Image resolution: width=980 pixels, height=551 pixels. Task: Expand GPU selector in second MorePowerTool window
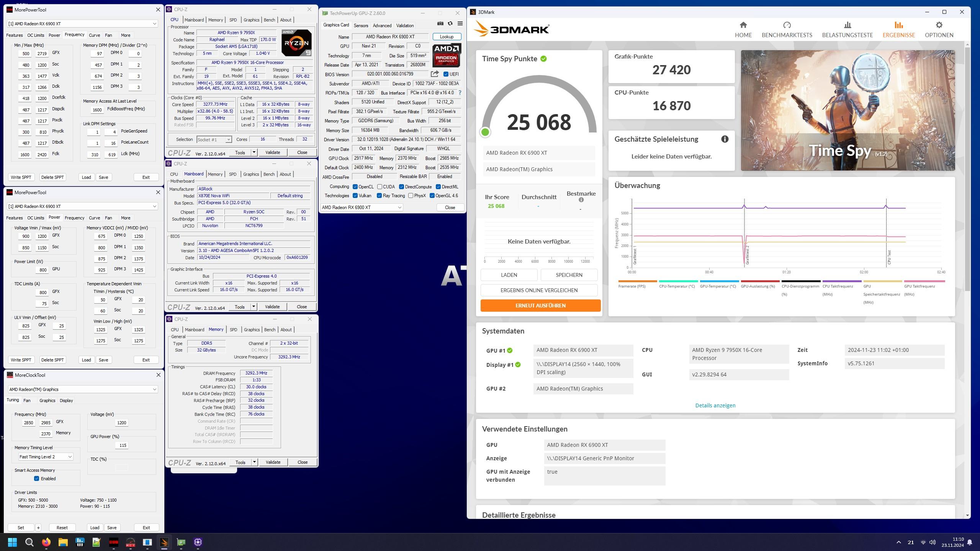click(154, 206)
